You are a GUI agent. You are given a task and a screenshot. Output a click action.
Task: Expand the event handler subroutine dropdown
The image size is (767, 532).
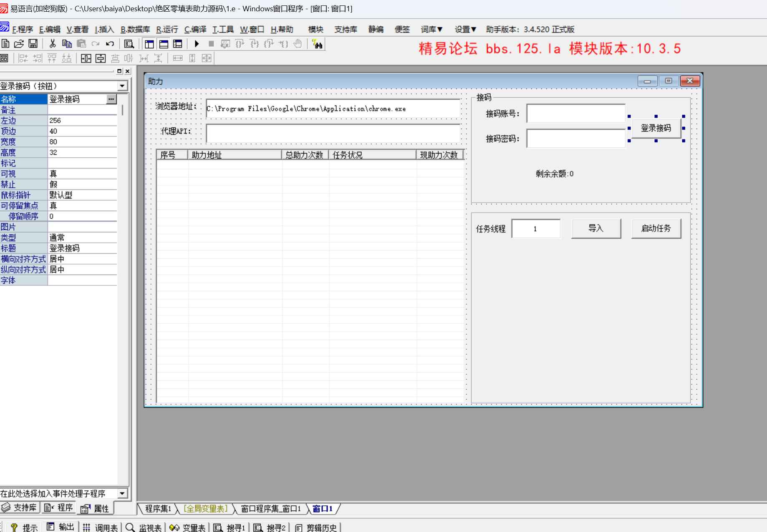[122, 494]
